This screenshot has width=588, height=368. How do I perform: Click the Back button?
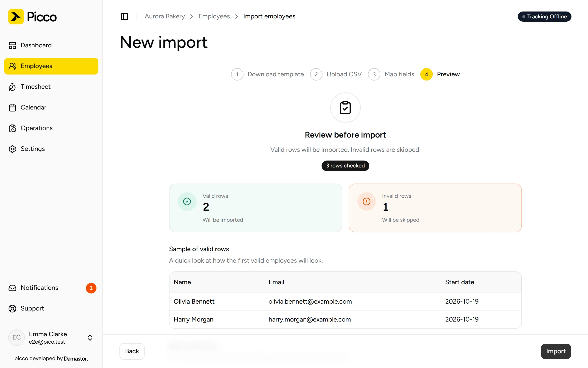click(132, 351)
